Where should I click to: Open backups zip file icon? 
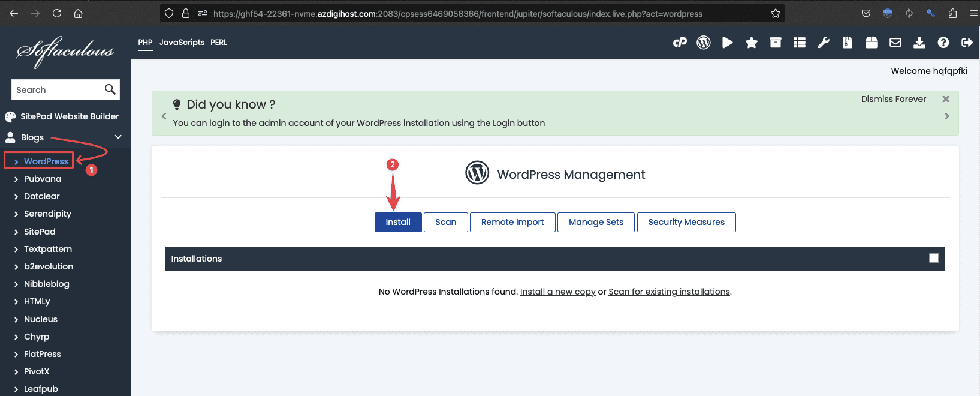(848, 43)
